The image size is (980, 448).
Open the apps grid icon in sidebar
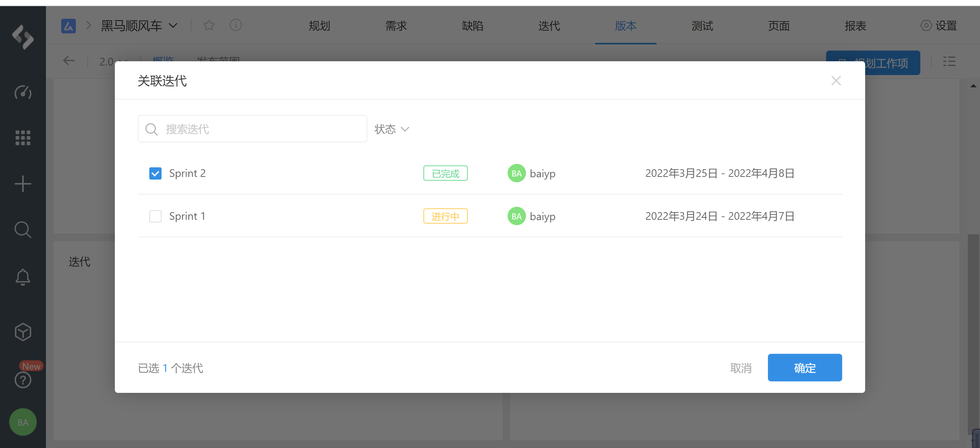coord(23,138)
